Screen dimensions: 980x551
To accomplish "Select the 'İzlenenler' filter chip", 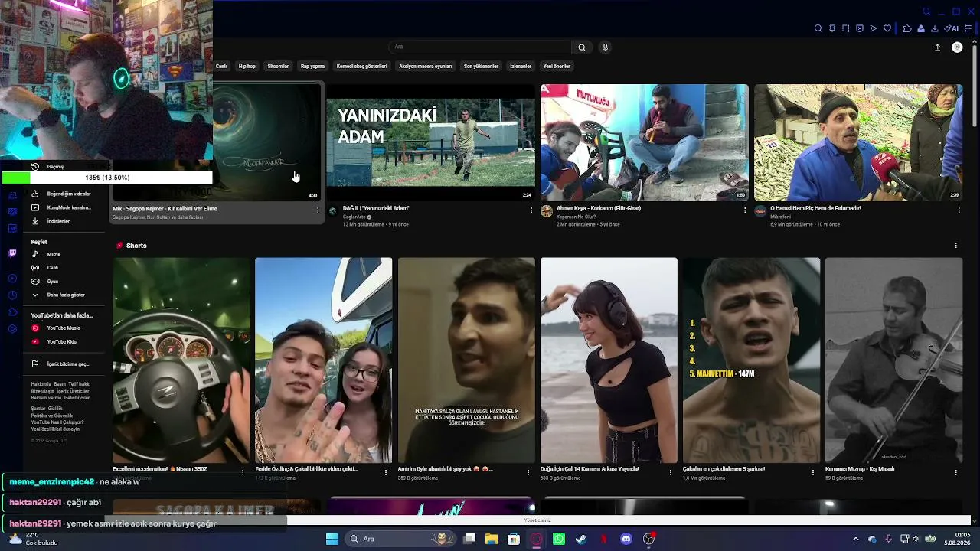I will pyautogui.click(x=521, y=67).
